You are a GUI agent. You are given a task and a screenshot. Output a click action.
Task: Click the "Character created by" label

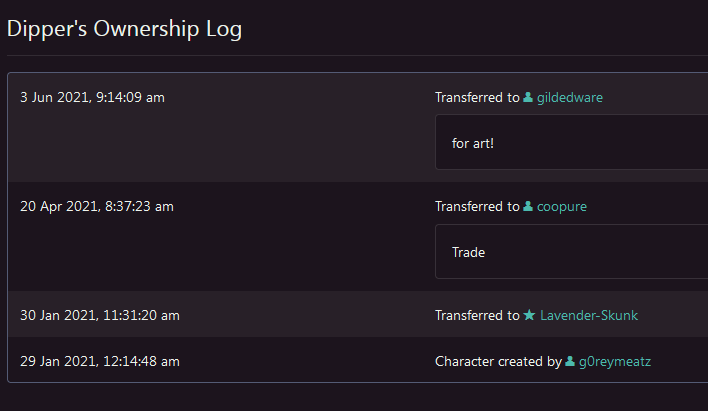coord(498,362)
